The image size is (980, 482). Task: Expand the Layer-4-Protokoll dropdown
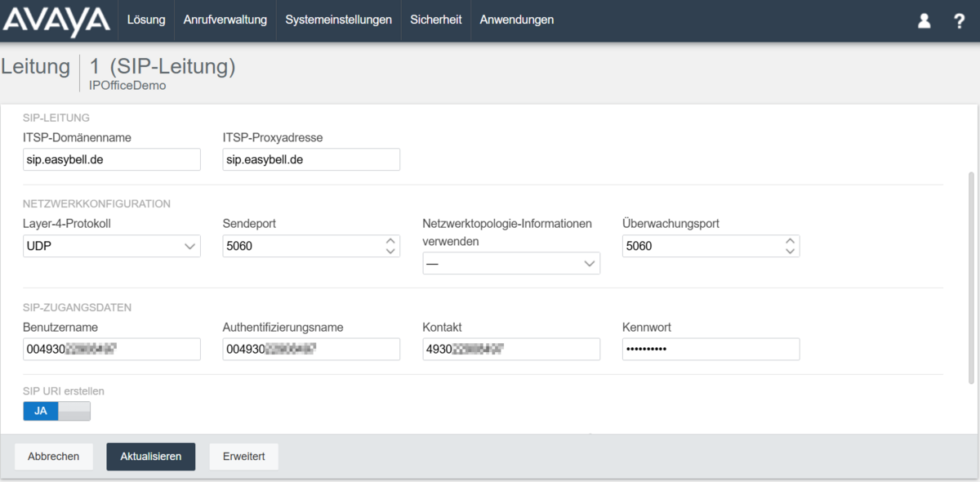pyautogui.click(x=112, y=246)
